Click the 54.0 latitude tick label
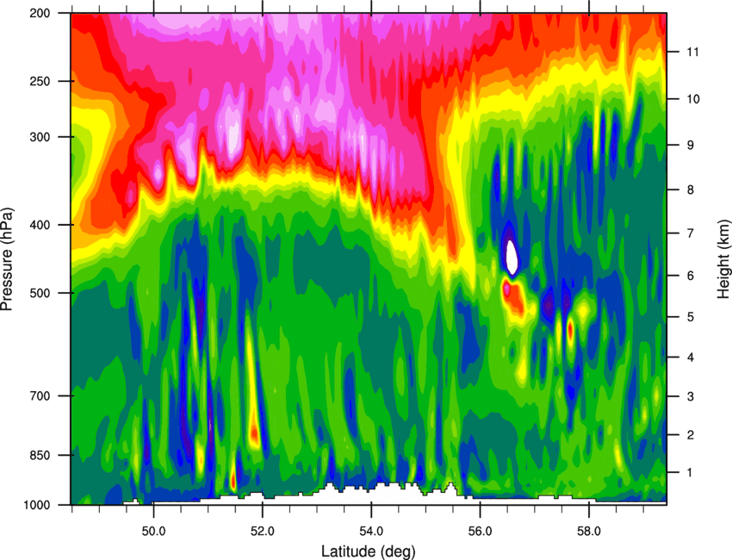Screen dimensions: 732x560 (x=371, y=531)
